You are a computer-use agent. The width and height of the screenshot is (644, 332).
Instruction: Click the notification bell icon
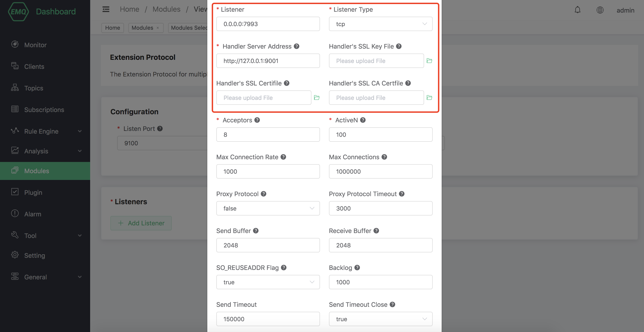pos(577,10)
